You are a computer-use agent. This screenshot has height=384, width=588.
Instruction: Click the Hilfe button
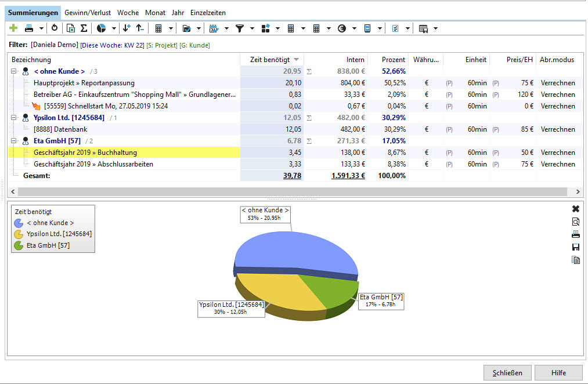pos(559,373)
